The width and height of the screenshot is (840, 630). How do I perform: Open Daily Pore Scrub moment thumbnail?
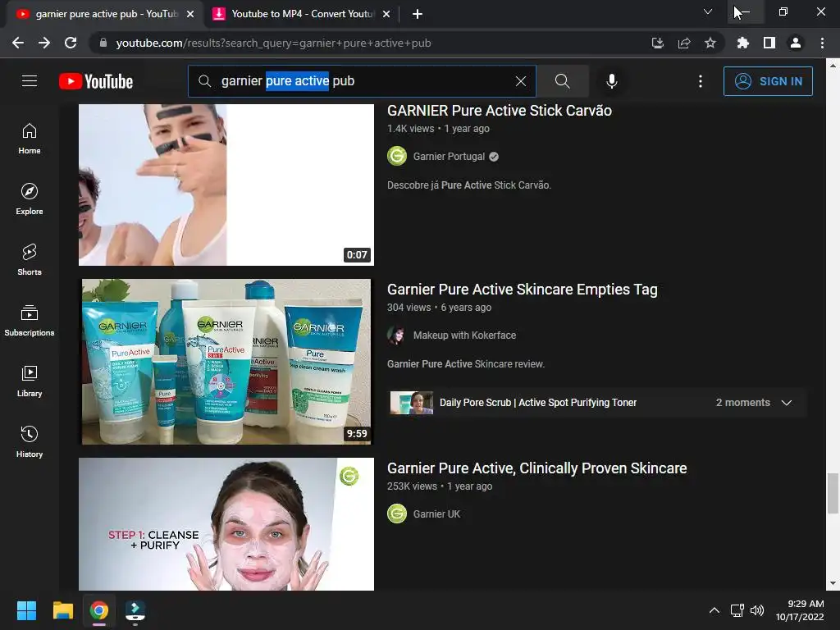pos(412,403)
